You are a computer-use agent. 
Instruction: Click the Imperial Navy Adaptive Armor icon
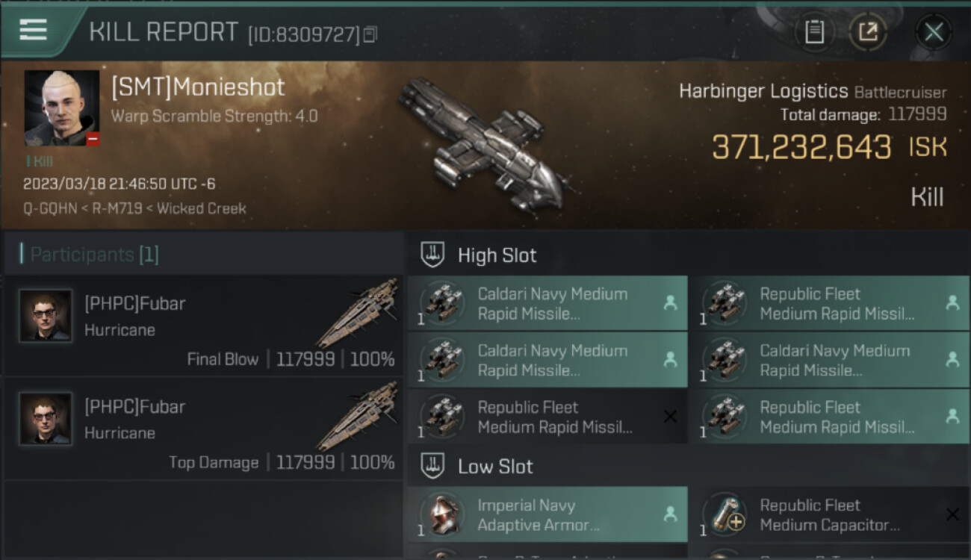(441, 514)
